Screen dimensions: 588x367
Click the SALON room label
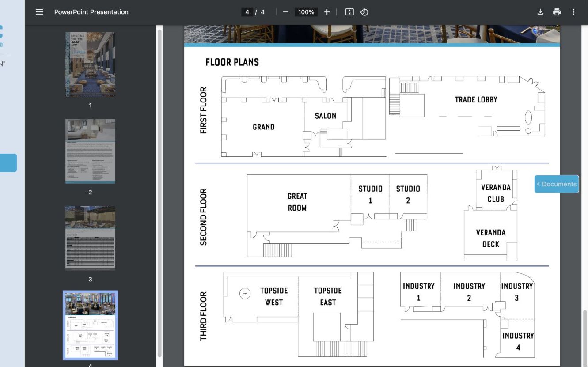pyautogui.click(x=326, y=116)
